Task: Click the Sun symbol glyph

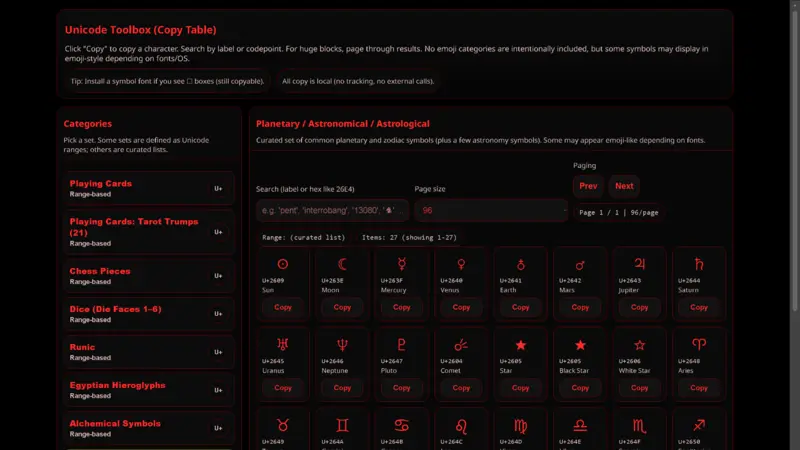Action: coord(283,264)
